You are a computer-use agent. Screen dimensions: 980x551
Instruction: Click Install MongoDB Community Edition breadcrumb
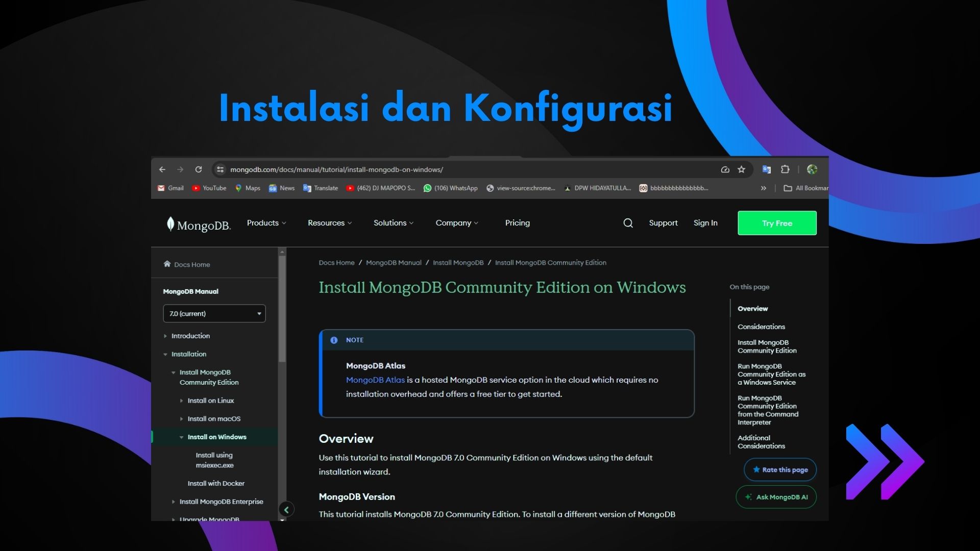point(550,263)
